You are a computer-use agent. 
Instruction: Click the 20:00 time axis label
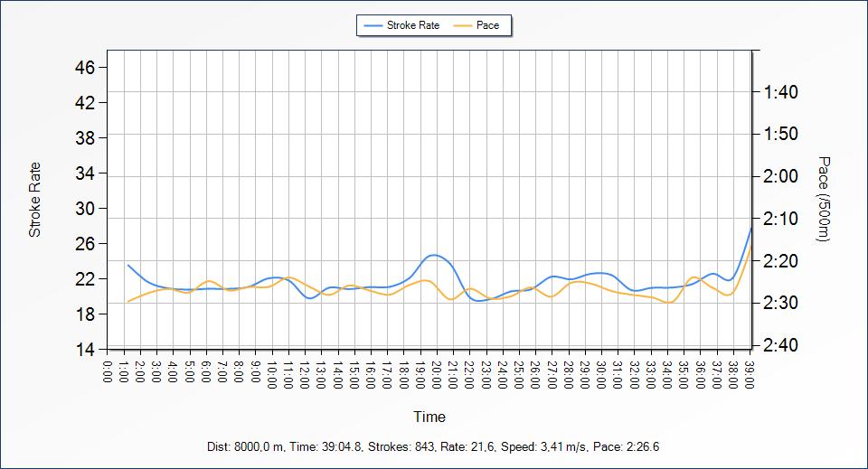[436, 374]
